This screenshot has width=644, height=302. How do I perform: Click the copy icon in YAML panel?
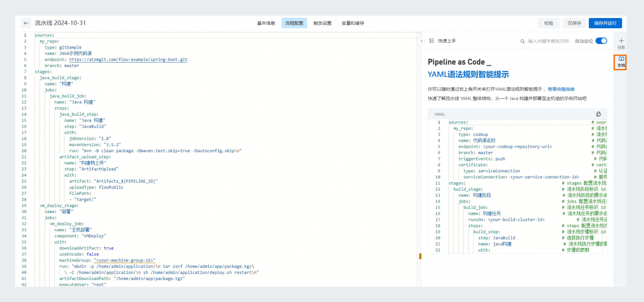[598, 114]
